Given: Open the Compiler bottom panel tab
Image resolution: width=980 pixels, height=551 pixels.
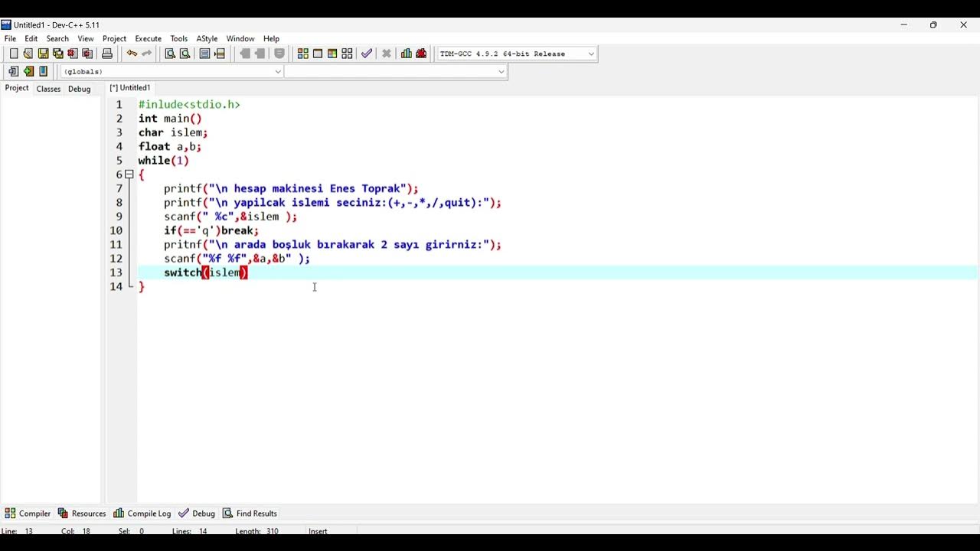Looking at the screenshot, I should click(x=28, y=514).
